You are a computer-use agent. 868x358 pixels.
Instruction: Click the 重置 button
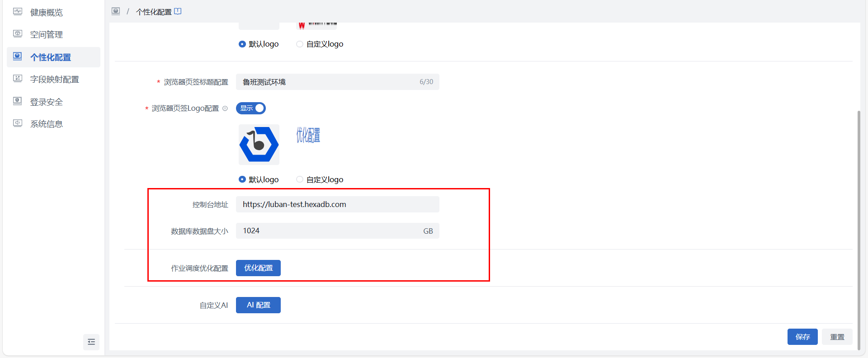pos(837,337)
